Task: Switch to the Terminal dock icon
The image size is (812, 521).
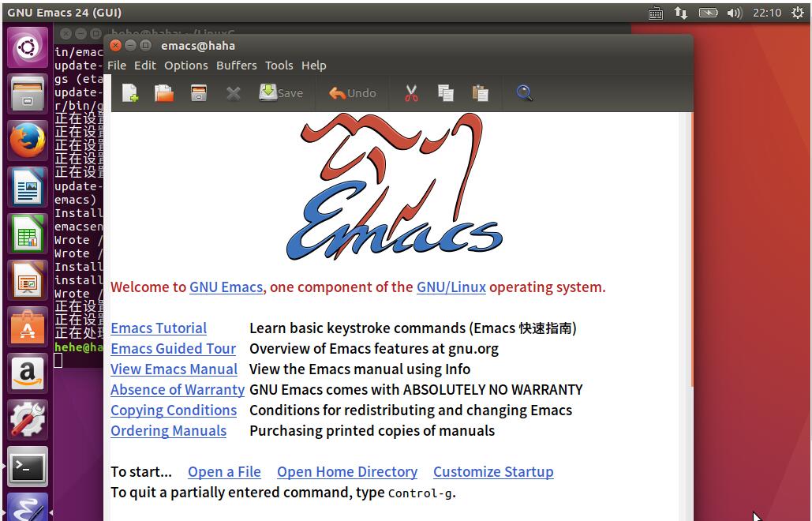Action: pos(28,467)
